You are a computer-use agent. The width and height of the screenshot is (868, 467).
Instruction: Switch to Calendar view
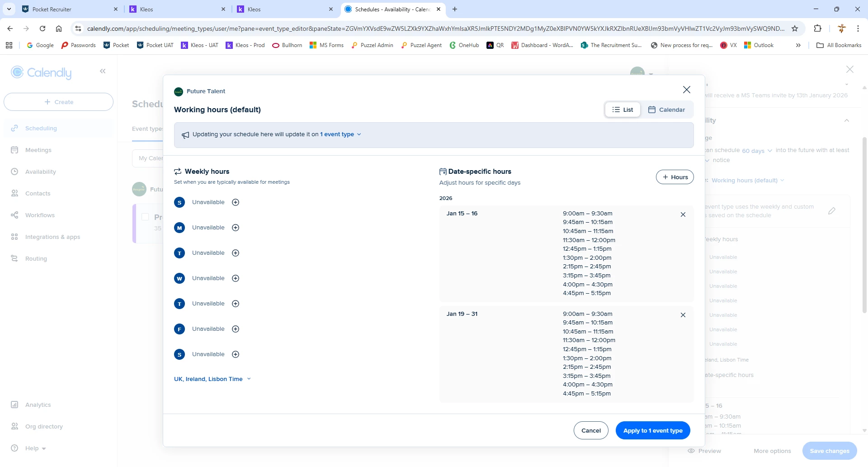pos(666,110)
